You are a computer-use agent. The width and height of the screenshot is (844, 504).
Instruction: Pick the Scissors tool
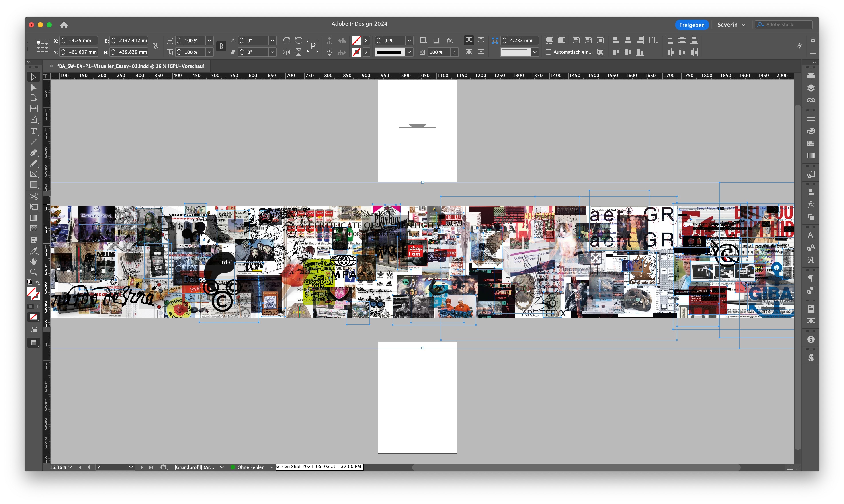(34, 196)
